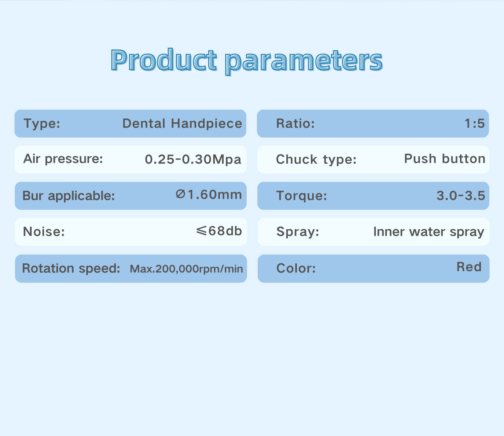
Task: Select the ≤68db noise value
Action: [x=219, y=231]
